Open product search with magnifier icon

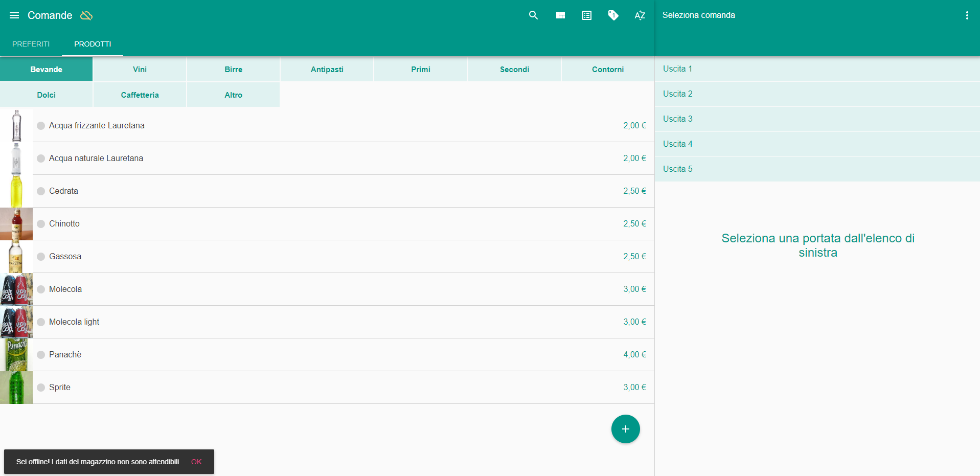click(x=533, y=15)
